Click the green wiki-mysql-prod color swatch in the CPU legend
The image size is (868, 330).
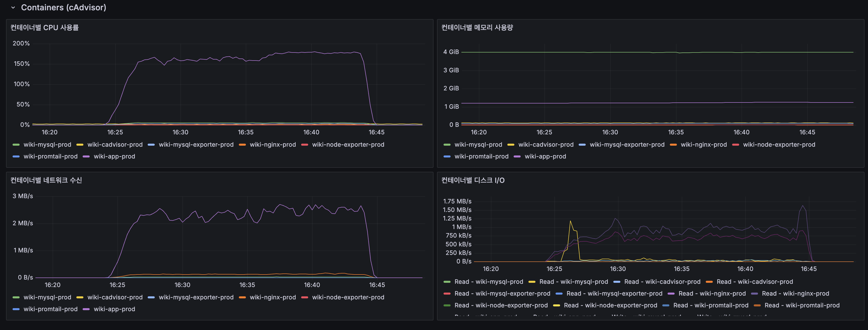coord(16,145)
